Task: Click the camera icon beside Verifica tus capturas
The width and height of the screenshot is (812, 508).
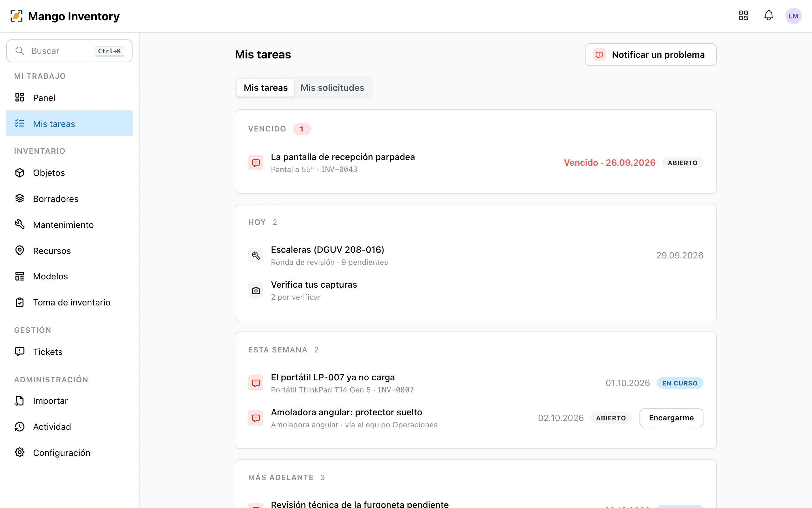Action: 256,291
